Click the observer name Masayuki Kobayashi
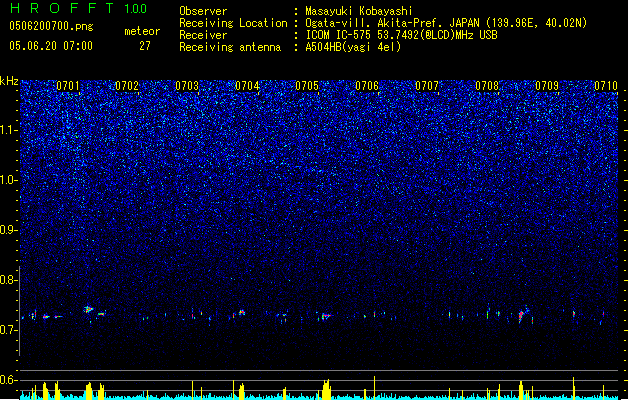This screenshot has height=400, width=629. tap(359, 11)
